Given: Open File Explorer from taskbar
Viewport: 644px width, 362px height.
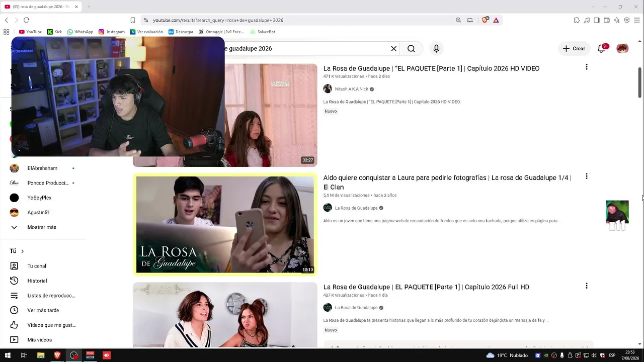Looking at the screenshot, I should click(x=41, y=355).
